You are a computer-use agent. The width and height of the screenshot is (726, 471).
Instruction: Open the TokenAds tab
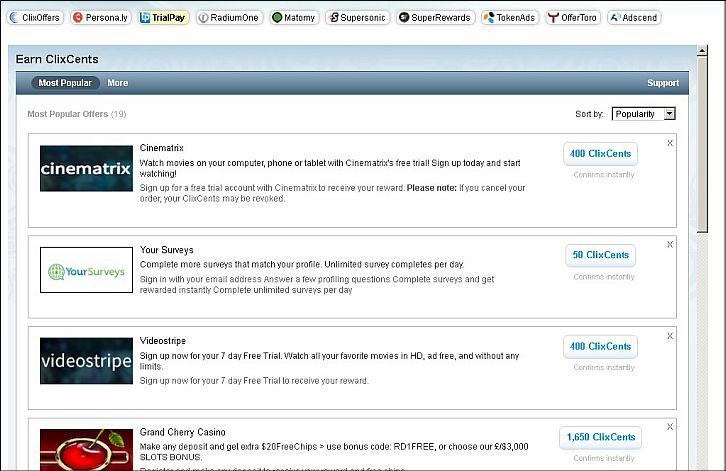(510, 18)
